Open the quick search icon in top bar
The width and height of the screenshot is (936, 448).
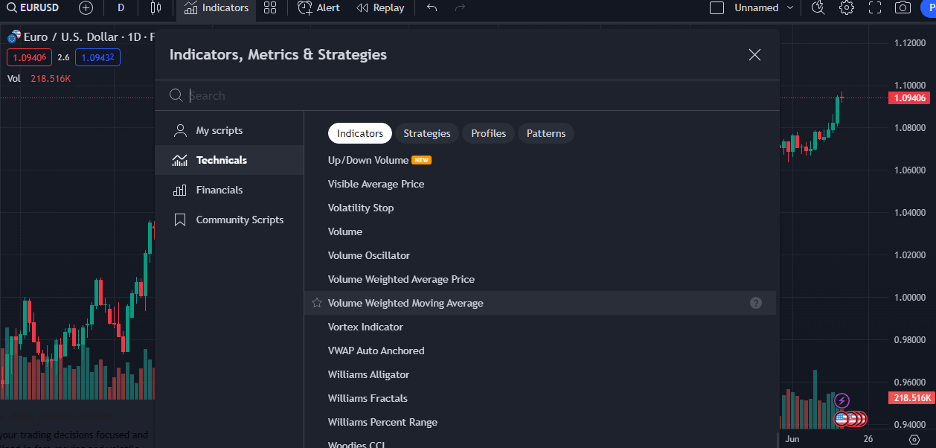818,8
